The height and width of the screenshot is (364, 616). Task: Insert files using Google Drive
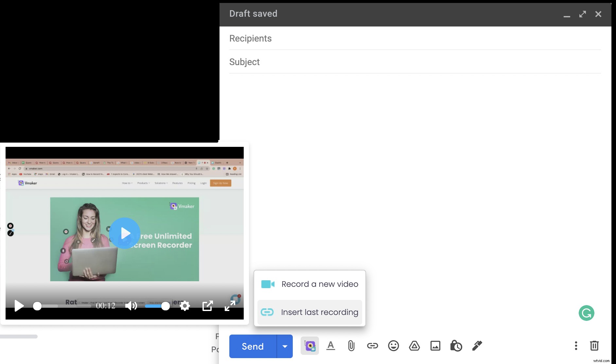414,346
